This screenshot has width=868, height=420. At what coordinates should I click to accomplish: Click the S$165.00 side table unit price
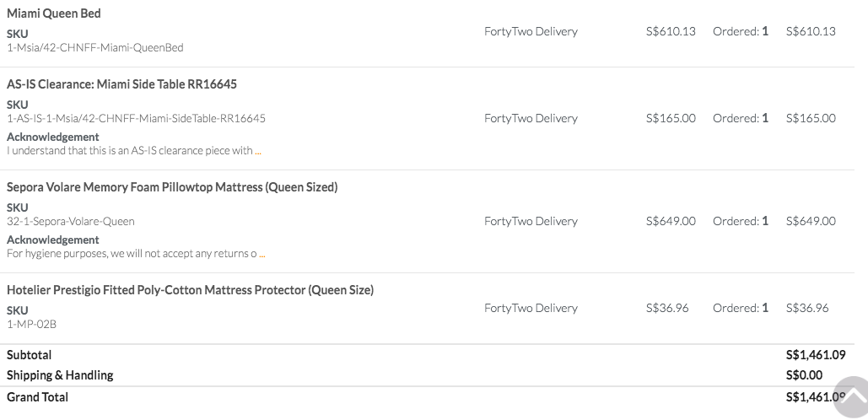click(671, 118)
